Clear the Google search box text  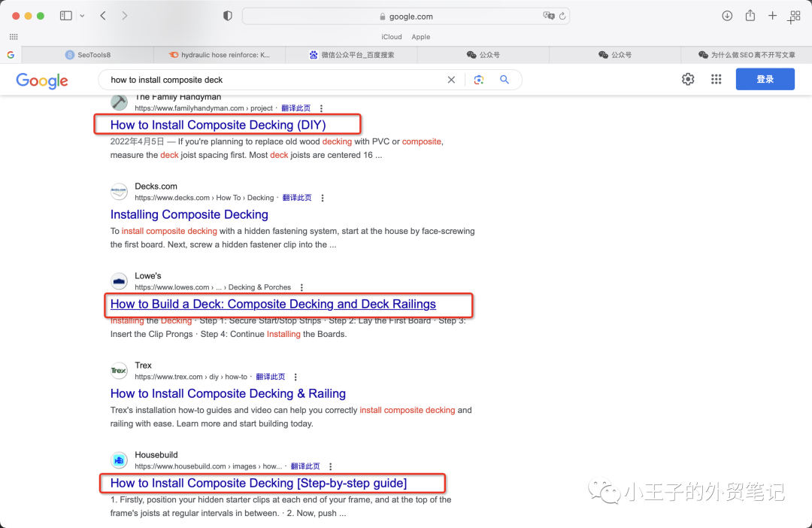(451, 80)
